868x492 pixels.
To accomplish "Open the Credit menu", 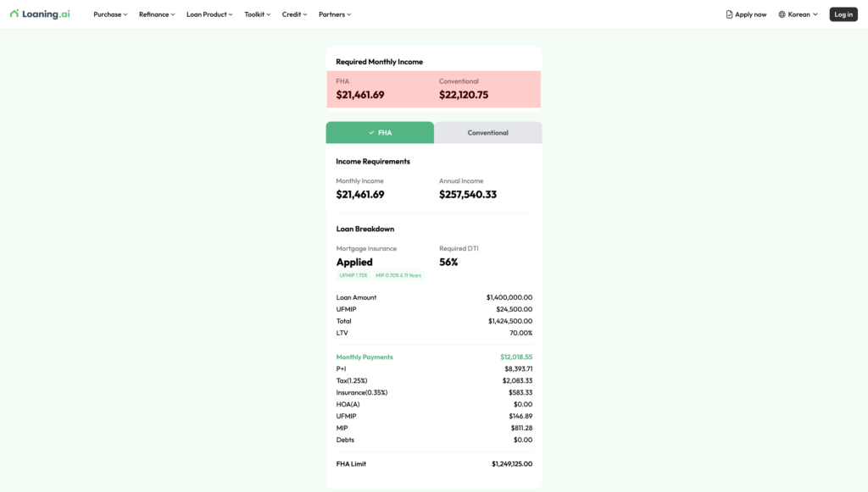I will click(294, 14).
